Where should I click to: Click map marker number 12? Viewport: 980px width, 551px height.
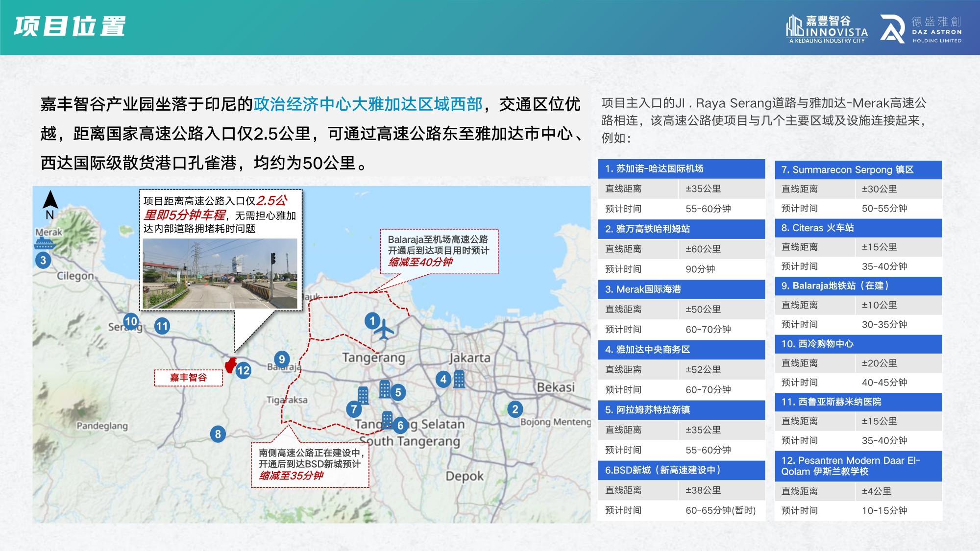coord(243,370)
